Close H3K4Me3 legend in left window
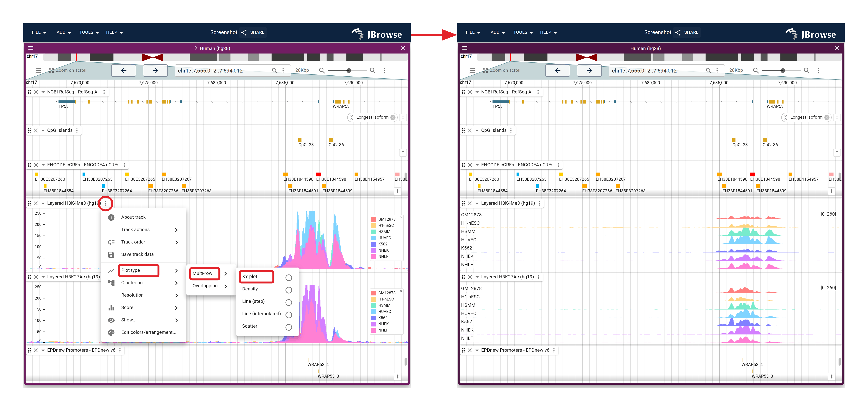The height and width of the screenshot is (411, 868). pos(401,218)
